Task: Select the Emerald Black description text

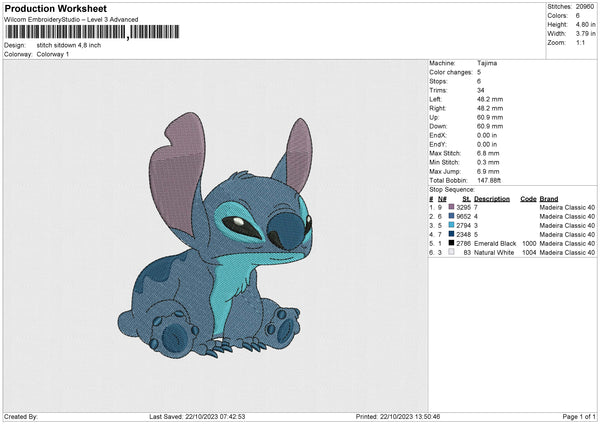Action: [494, 243]
